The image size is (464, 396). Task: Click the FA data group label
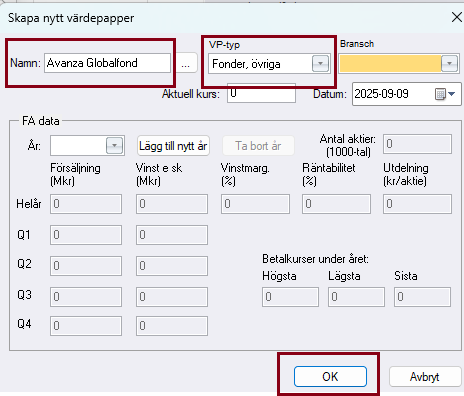[x=41, y=121]
